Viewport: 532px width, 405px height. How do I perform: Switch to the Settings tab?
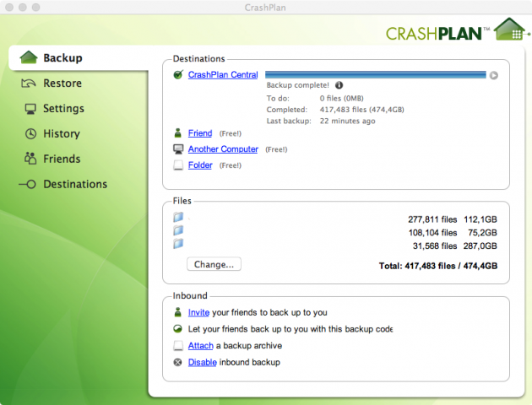point(62,109)
